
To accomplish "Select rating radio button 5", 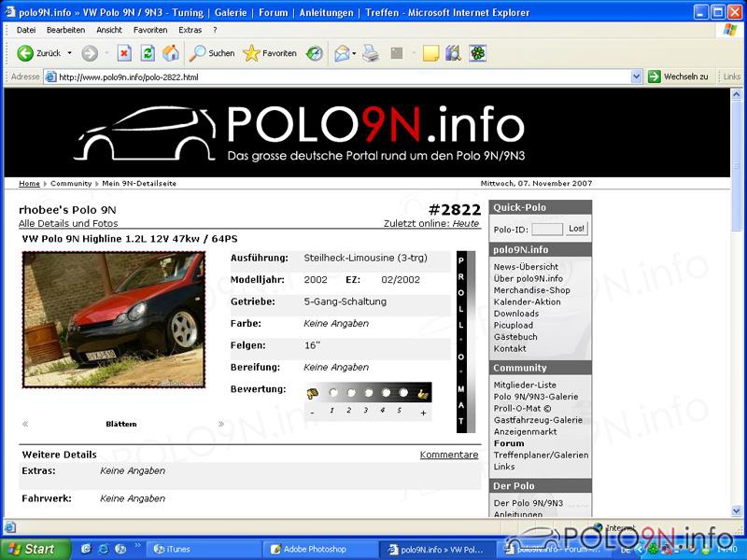I will [x=403, y=393].
